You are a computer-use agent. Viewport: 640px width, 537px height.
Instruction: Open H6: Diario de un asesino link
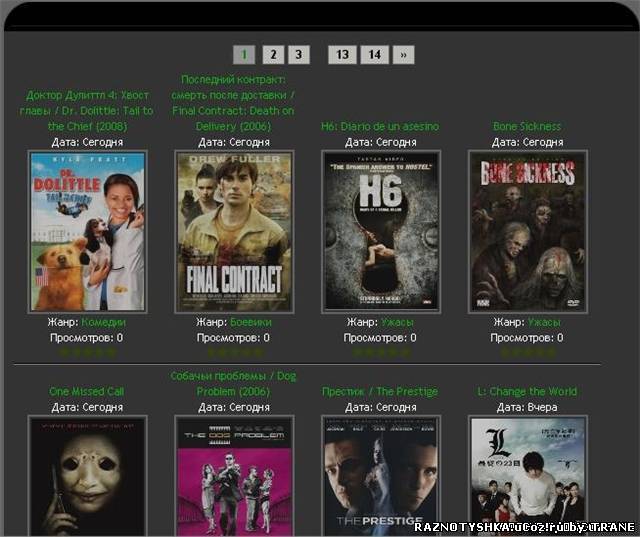pyautogui.click(x=380, y=126)
